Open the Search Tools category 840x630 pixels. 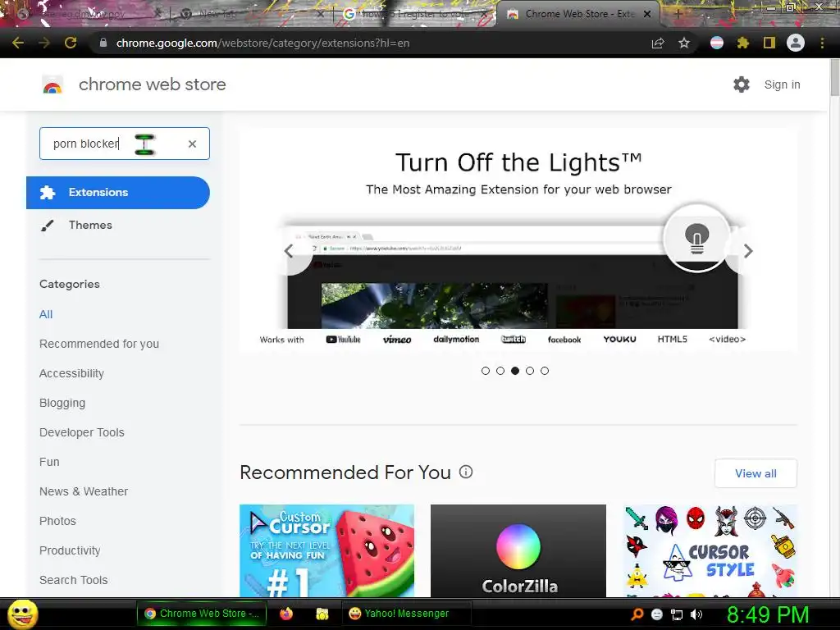(73, 580)
